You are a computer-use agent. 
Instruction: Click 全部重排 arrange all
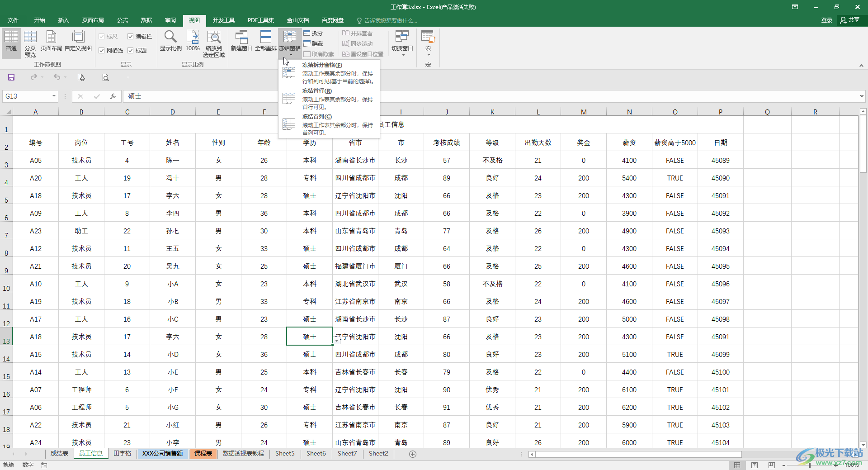(x=266, y=41)
